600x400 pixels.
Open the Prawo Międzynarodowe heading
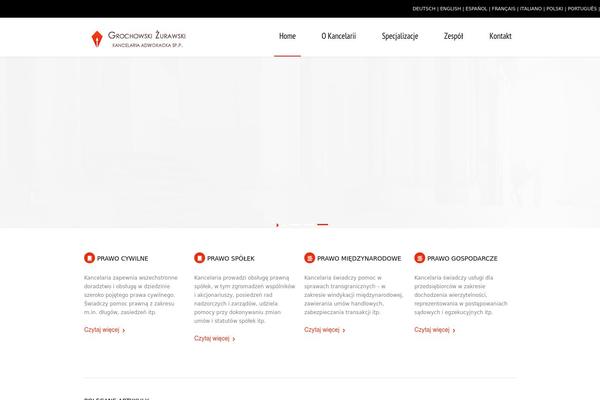[359, 258]
